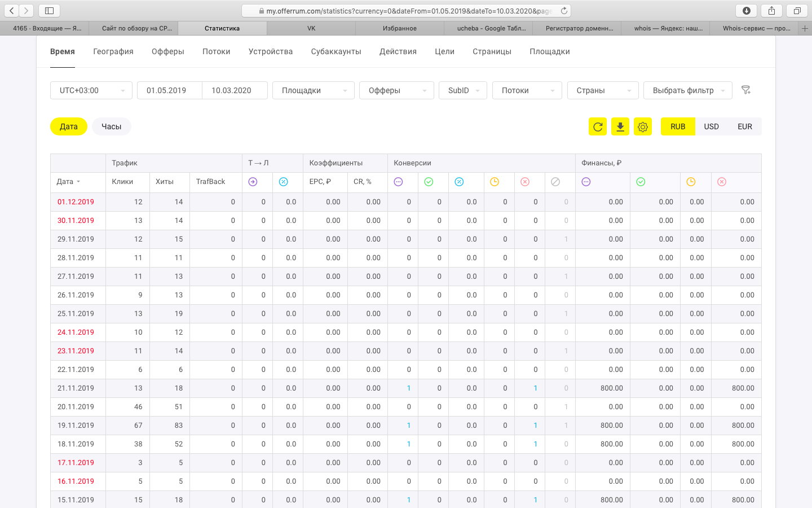Click the green checkmark icon under Конверсии

(x=429, y=182)
